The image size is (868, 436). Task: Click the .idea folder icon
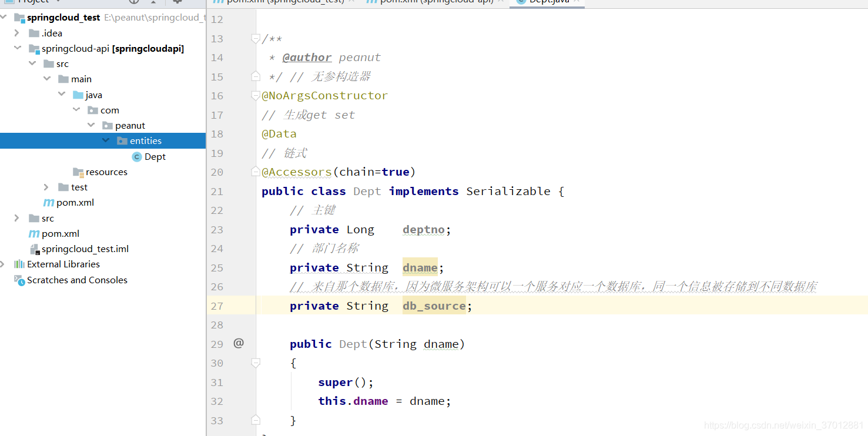tap(34, 33)
